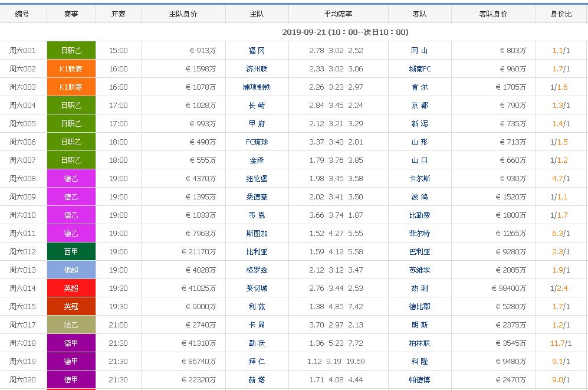Select the 英超 league tag
Viewport: 588px width, 390px height.
[x=71, y=289]
